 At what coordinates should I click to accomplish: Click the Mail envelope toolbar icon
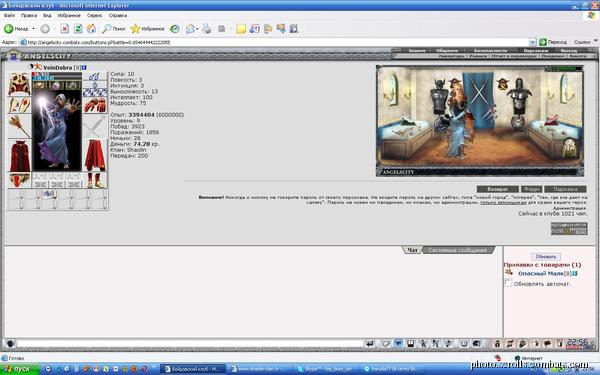(190, 29)
